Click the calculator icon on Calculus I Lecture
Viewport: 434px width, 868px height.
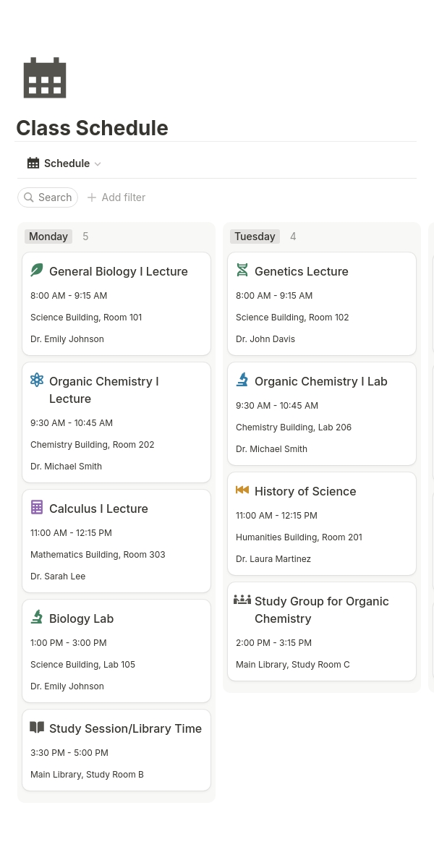pos(37,507)
